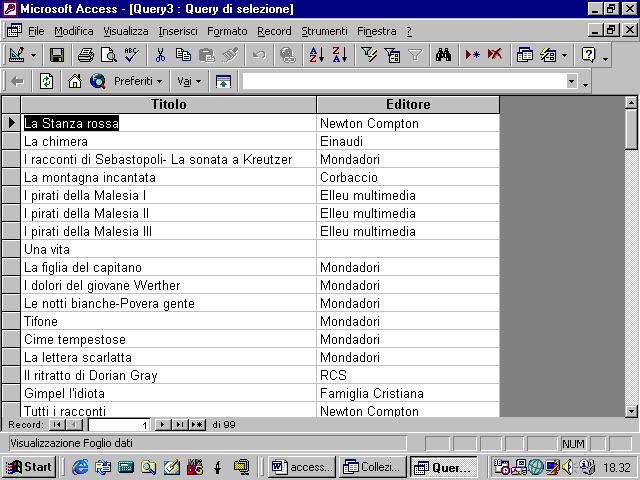Insert hyperlink globe icon

tap(288, 55)
